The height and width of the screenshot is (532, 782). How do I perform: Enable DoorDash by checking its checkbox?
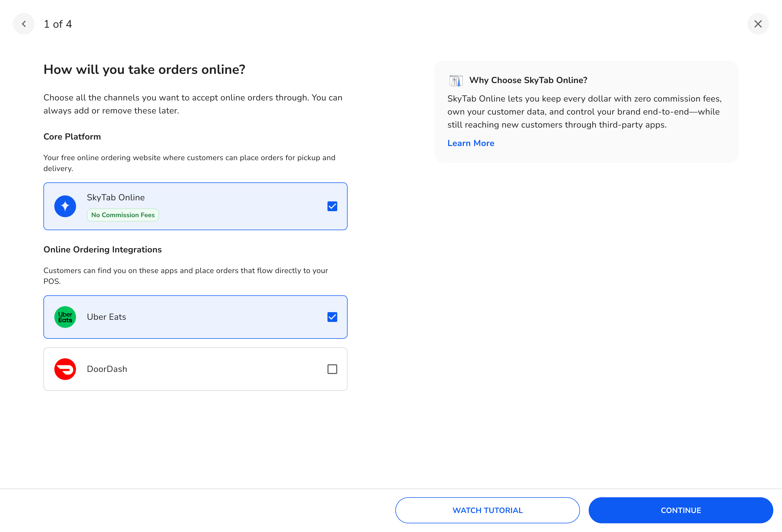[332, 369]
